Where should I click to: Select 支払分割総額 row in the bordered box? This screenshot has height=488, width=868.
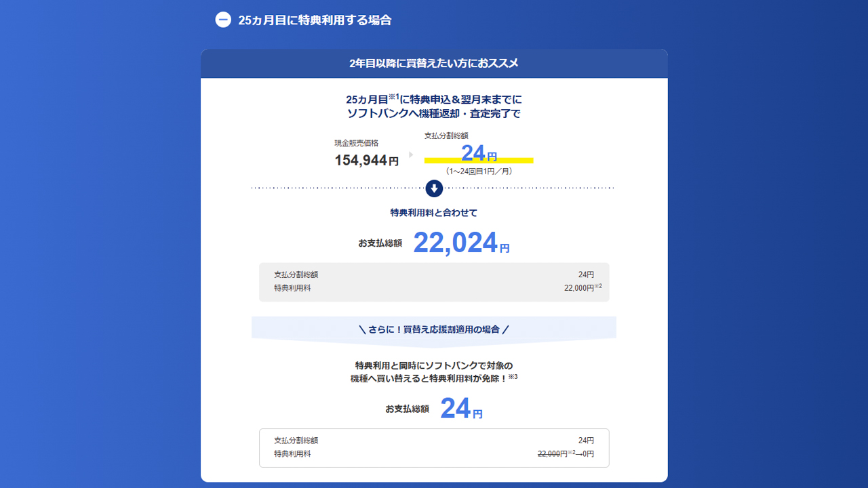point(434,441)
